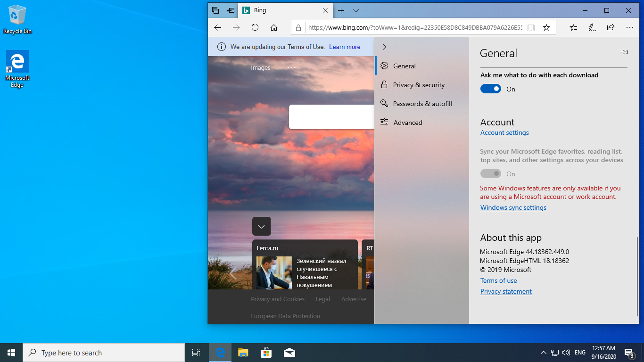This screenshot has width=644, height=362.
Task: Open Advertise footer link
Action: (x=354, y=299)
